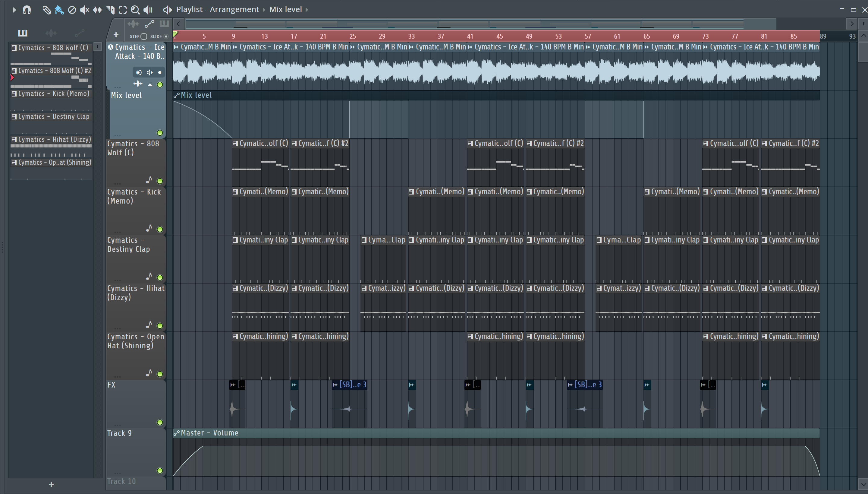Click the timeline overview scroll-right arrow
This screenshot has height=494, width=868.
pyautogui.click(x=851, y=24)
